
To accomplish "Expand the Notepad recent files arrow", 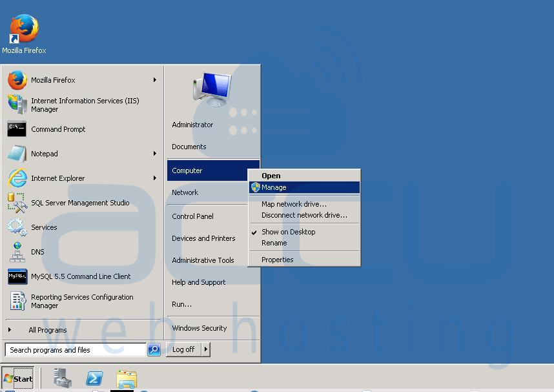I will (155, 154).
